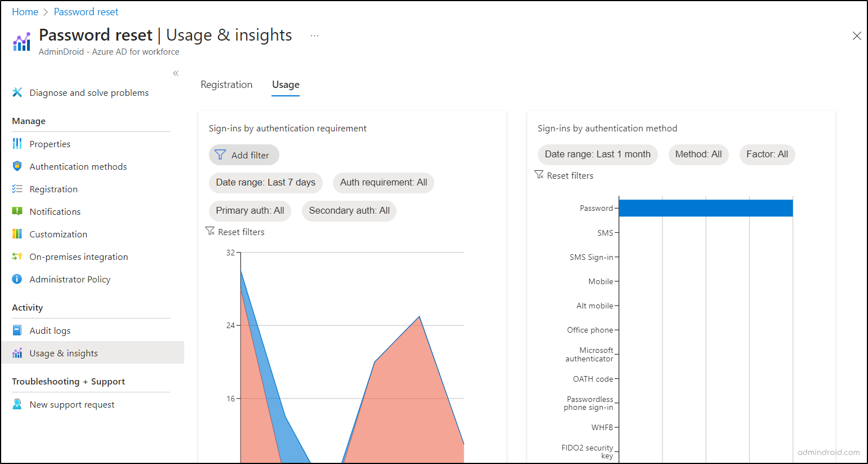868x464 pixels.
Task: Click the Add filter button
Action: pyautogui.click(x=244, y=154)
